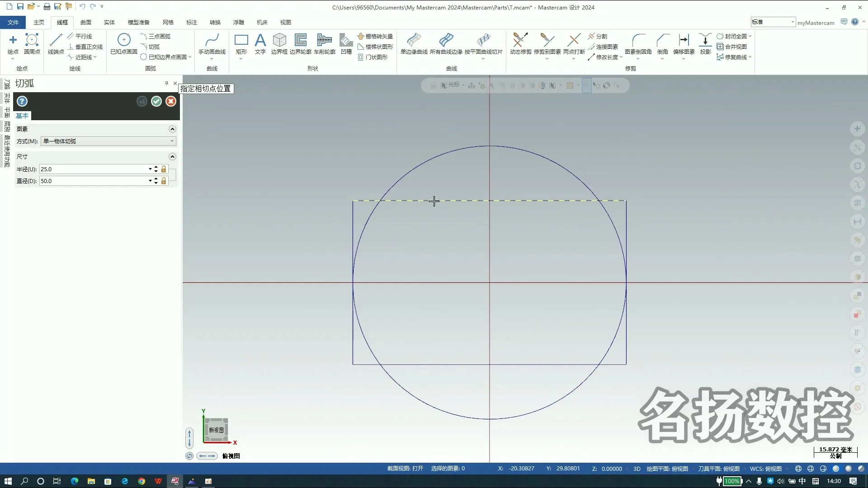Cancel with the red X button
This screenshot has width=868, height=488.
(x=171, y=101)
